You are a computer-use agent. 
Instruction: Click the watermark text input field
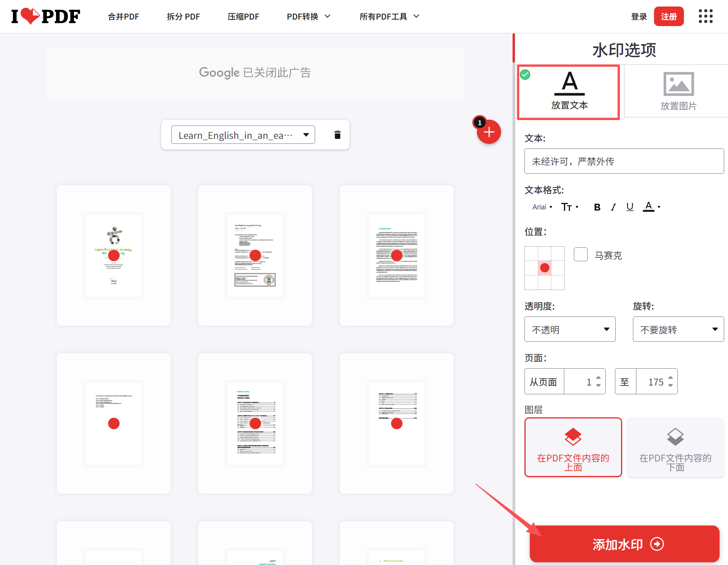tap(624, 161)
